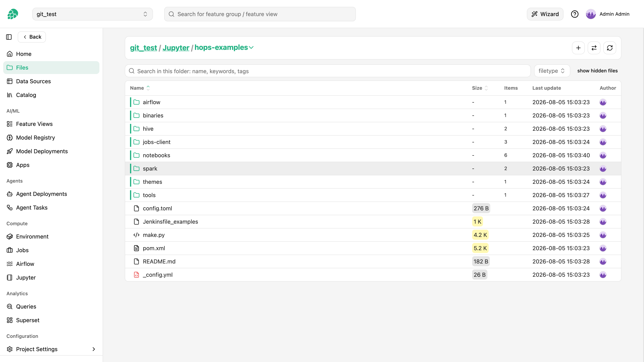
Task: Click the spark folder icon
Action: (136, 168)
